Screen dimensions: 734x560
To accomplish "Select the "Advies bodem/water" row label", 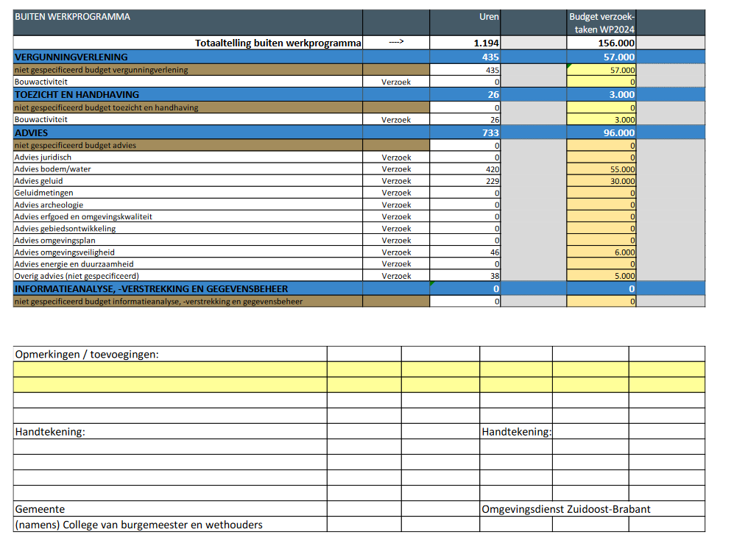I will point(53,169).
